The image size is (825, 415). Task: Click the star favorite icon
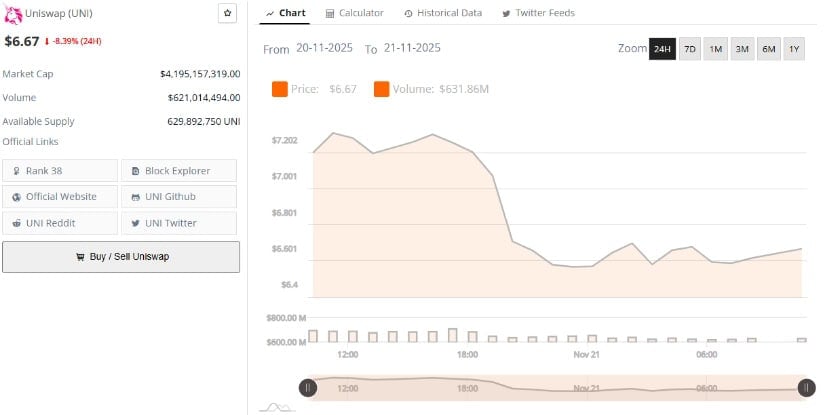(228, 13)
